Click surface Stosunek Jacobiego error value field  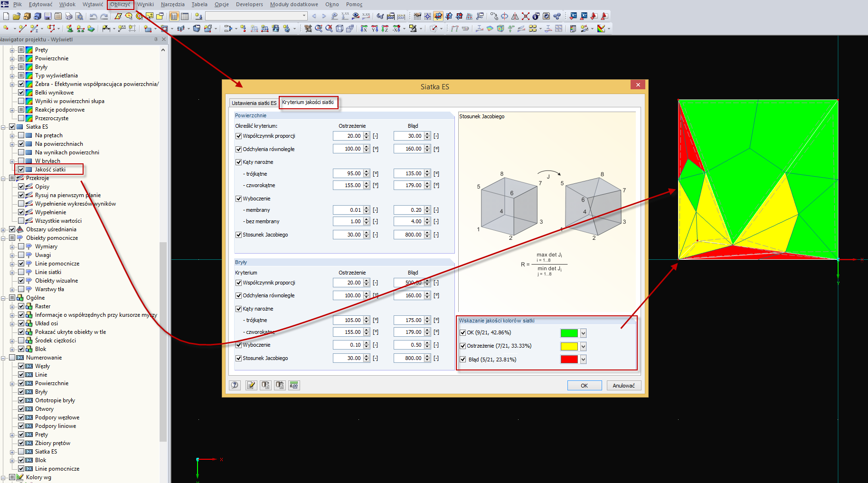(x=408, y=235)
